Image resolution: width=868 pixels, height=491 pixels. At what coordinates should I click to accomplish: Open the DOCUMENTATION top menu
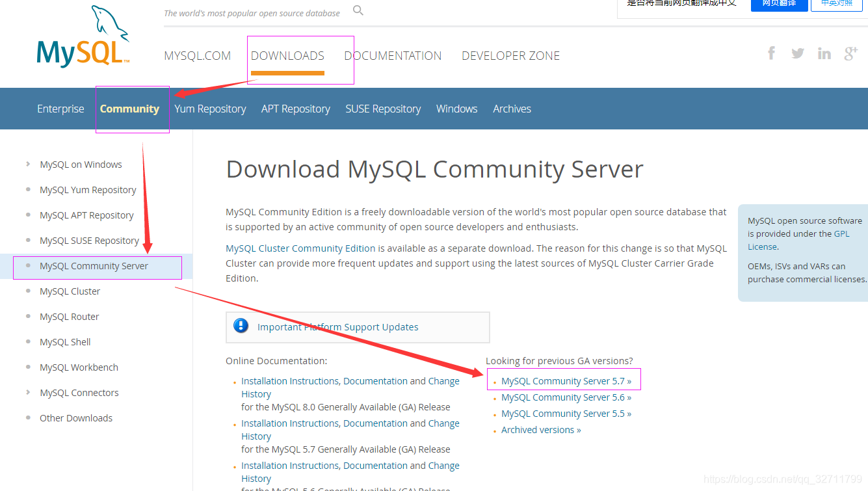click(x=393, y=56)
